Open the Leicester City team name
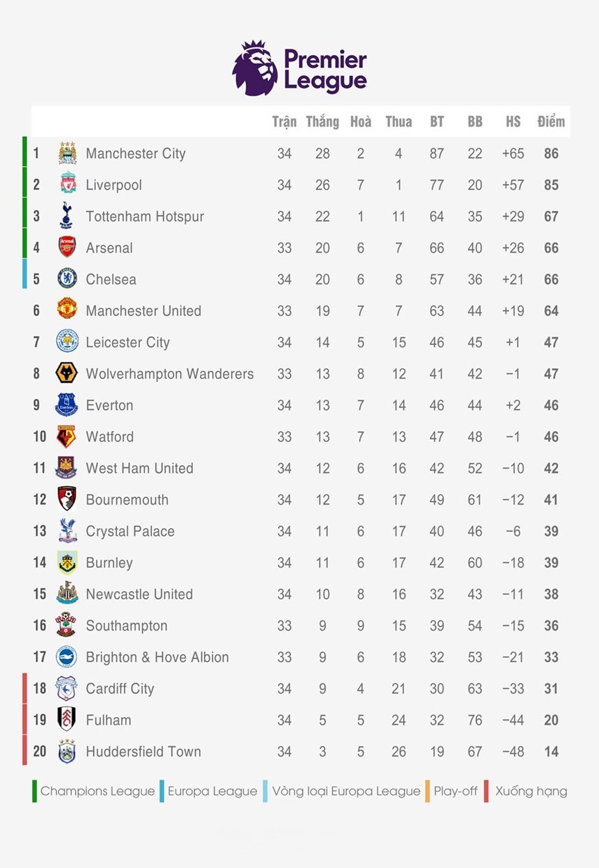 127,342
